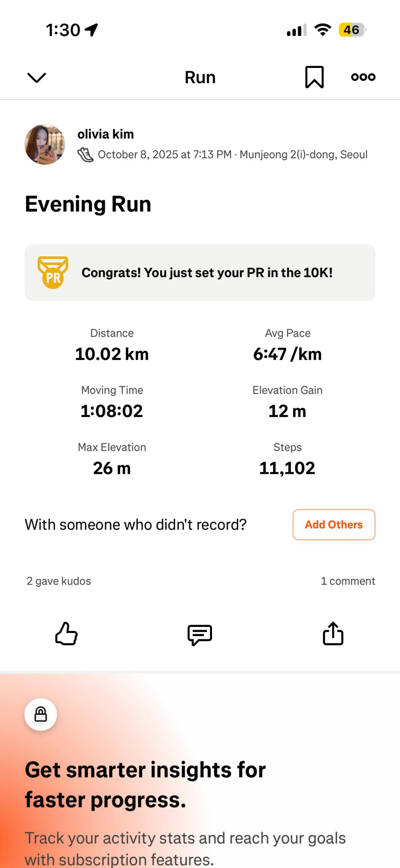Open the 1 comment link
Image resolution: width=400 pixels, height=868 pixels.
coord(348,581)
